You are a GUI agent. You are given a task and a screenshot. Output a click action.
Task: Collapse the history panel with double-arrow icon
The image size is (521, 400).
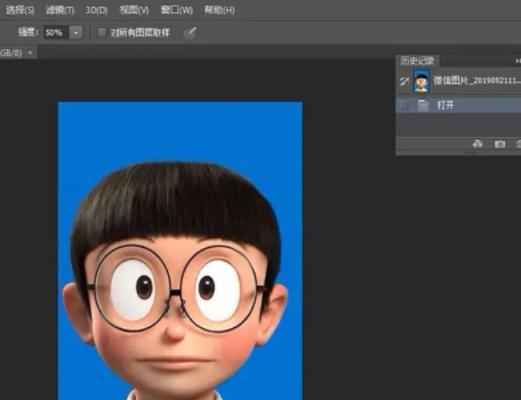pyautogui.click(x=518, y=61)
